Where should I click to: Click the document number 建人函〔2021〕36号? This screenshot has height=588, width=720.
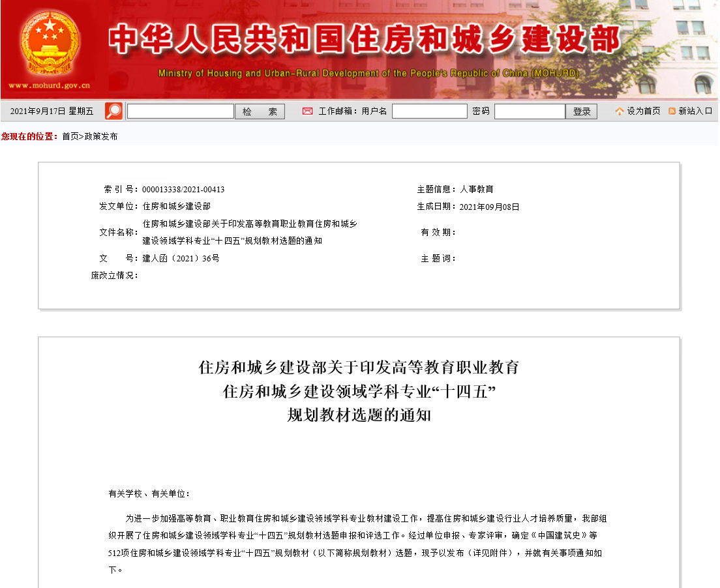tap(181, 259)
